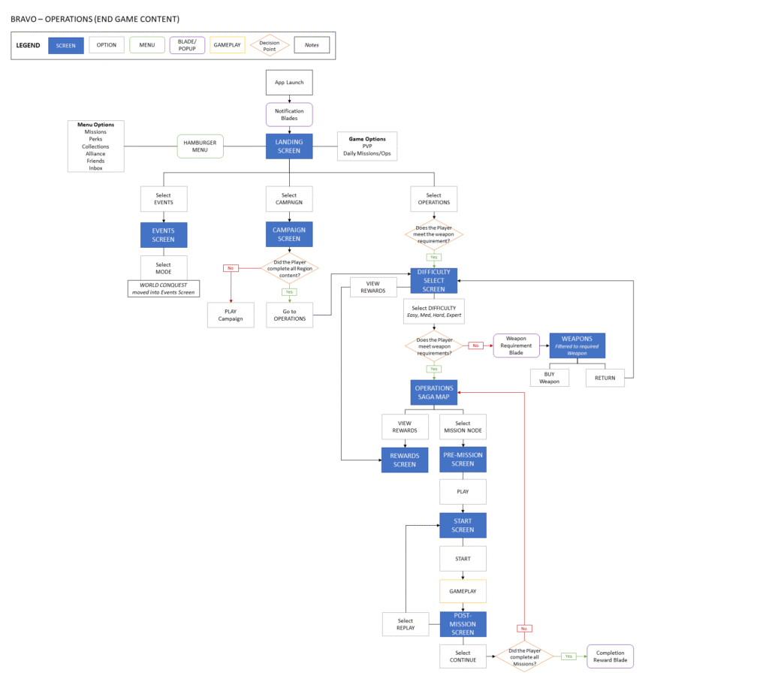Click the Weapon Requirement Blade node
Image resolution: width=769 pixels, height=700 pixels.
coord(517,345)
